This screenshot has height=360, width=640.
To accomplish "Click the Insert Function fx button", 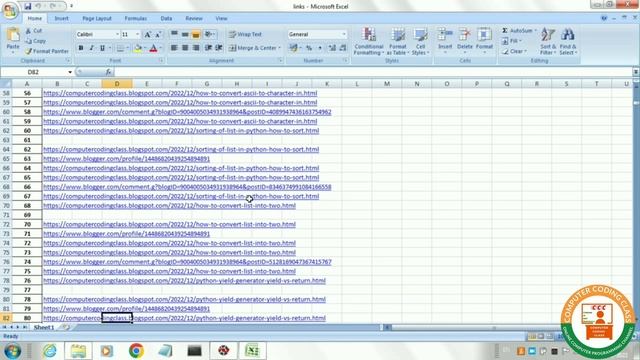I will pos(108,72).
